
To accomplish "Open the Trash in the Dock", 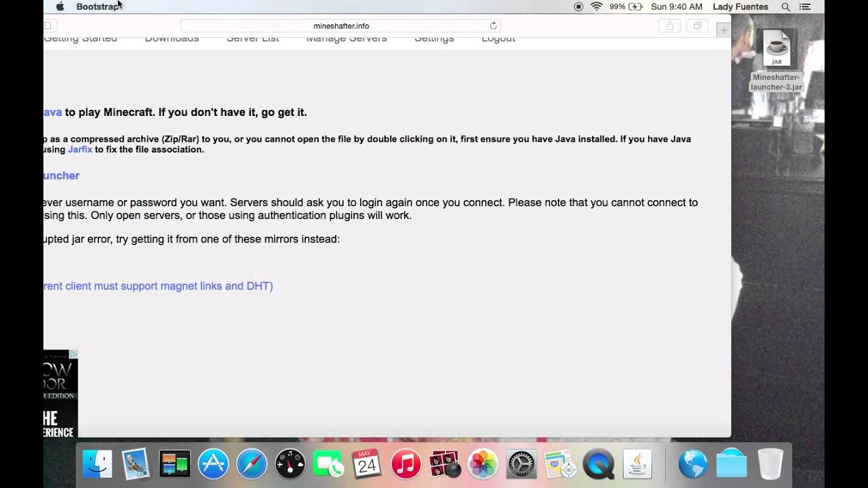I will [x=770, y=464].
